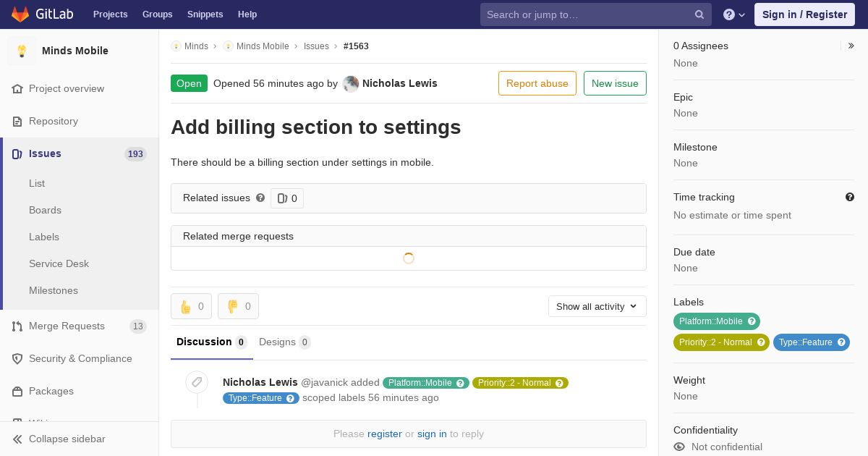Open Snippets in the top navigation
This screenshot has height=456, width=868.
tap(205, 14)
